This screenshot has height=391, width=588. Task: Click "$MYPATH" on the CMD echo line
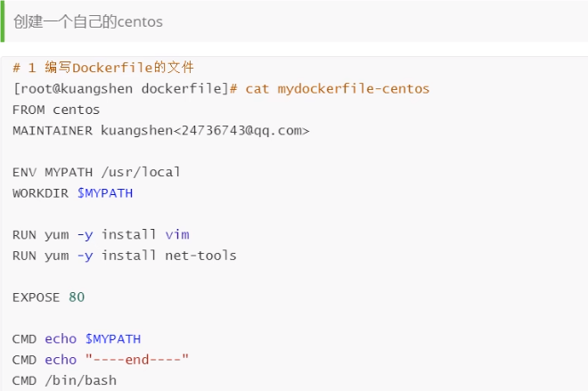tap(113, 339)
